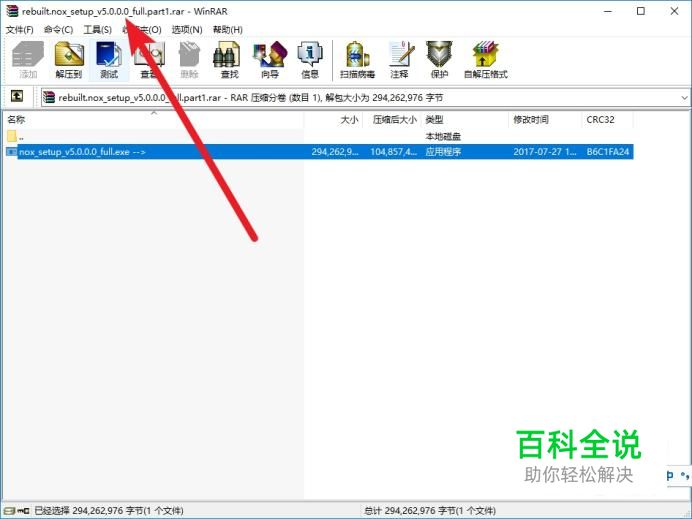Open the File 文件(F) menu
This screenshot has height=519, width=692.
click(19, 30)
